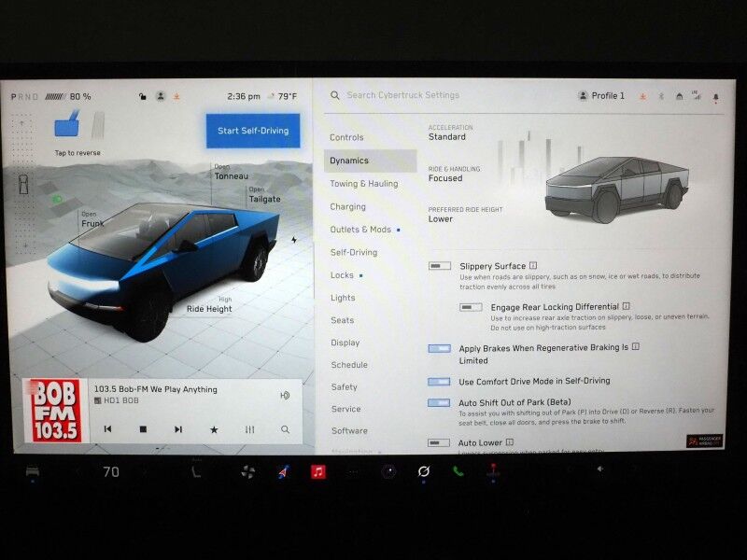Toggle the Auto Lower switch

(438, 442)
